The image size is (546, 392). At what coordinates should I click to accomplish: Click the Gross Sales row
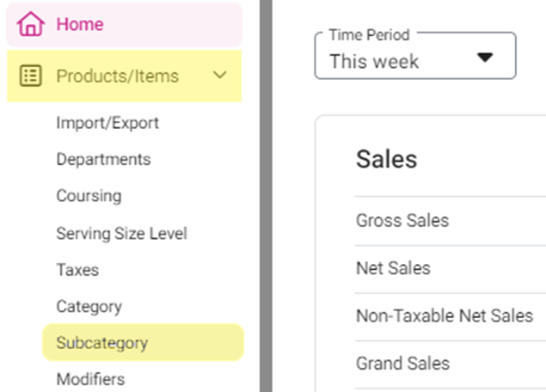click(451, 221)
